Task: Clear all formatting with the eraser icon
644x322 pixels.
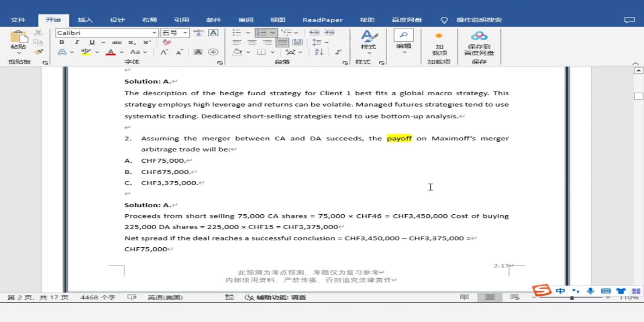Action: 167,43
